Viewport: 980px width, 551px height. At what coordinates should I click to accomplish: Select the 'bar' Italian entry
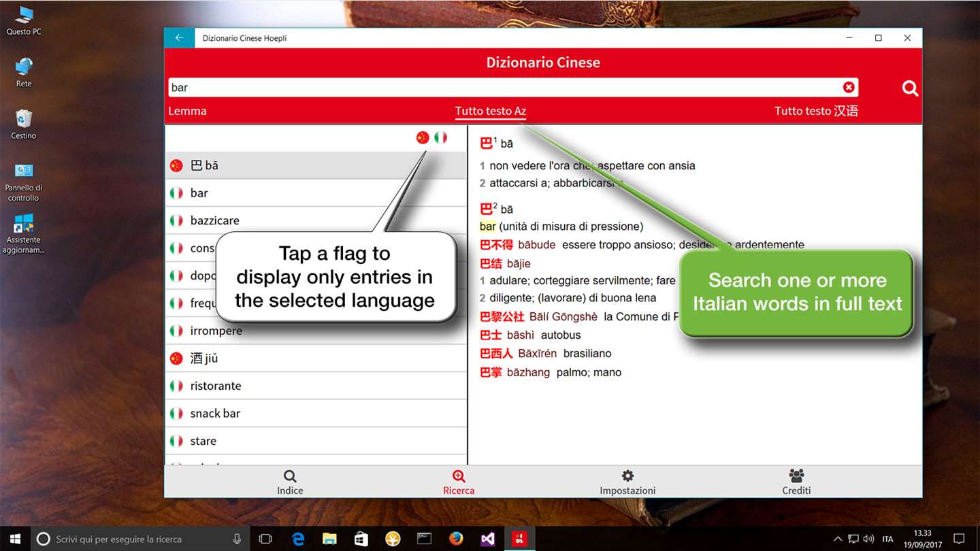point(316,193)
